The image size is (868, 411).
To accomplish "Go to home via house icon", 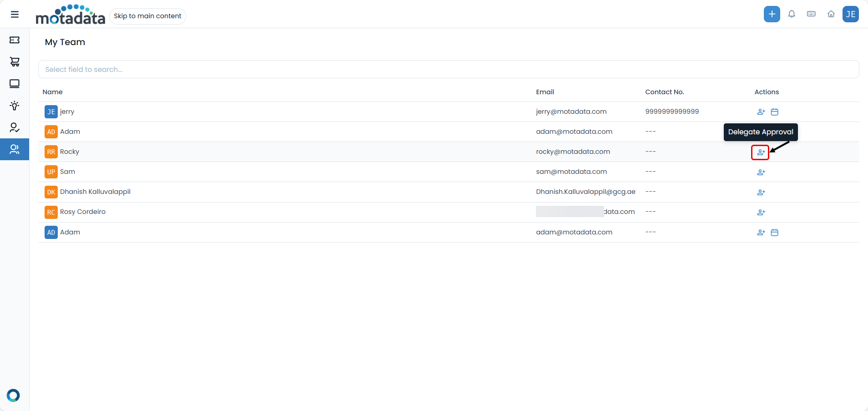I will click(831, 14).
